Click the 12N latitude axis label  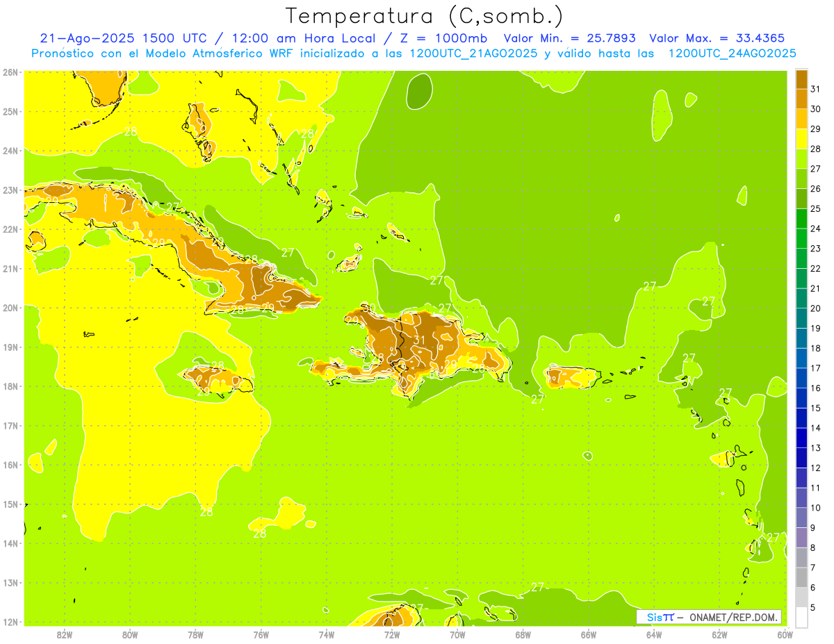[10, 622]
